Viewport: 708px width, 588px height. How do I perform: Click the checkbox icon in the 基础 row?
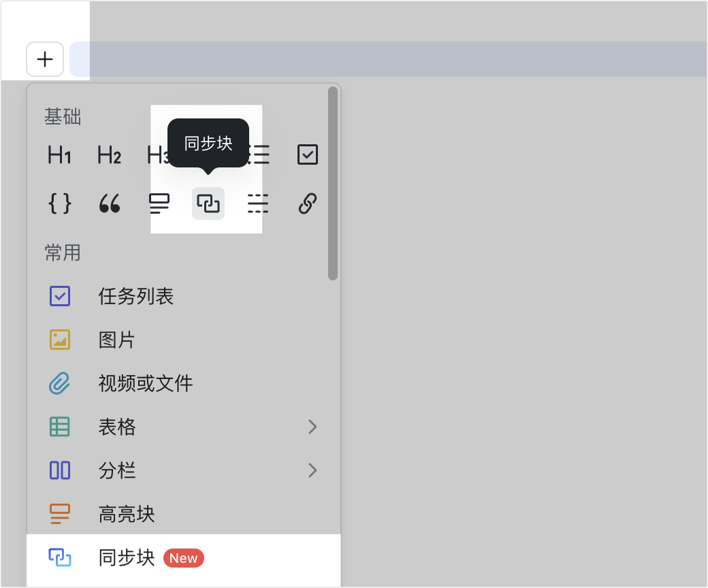[308, 155]
